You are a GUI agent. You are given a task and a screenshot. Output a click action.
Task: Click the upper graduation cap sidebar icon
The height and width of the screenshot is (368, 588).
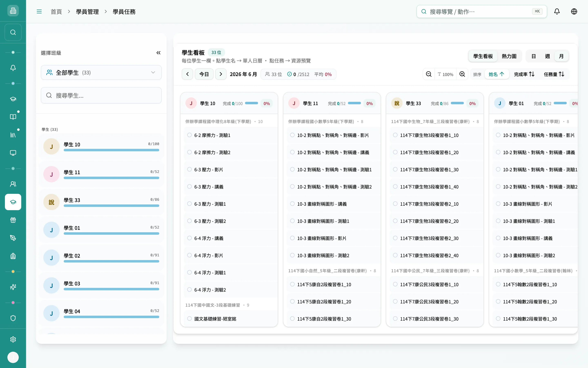click(x=13, y=99)
